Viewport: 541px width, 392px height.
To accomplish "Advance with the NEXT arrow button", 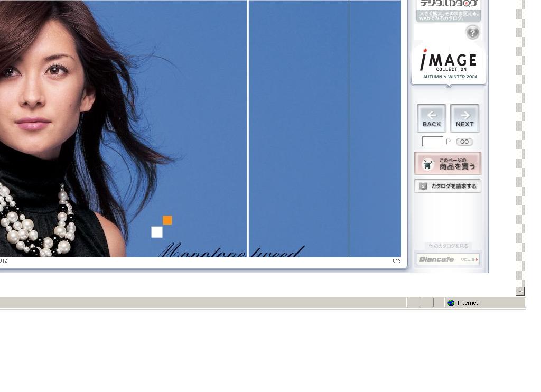I will pyautogui.click(x=464, y=118).
